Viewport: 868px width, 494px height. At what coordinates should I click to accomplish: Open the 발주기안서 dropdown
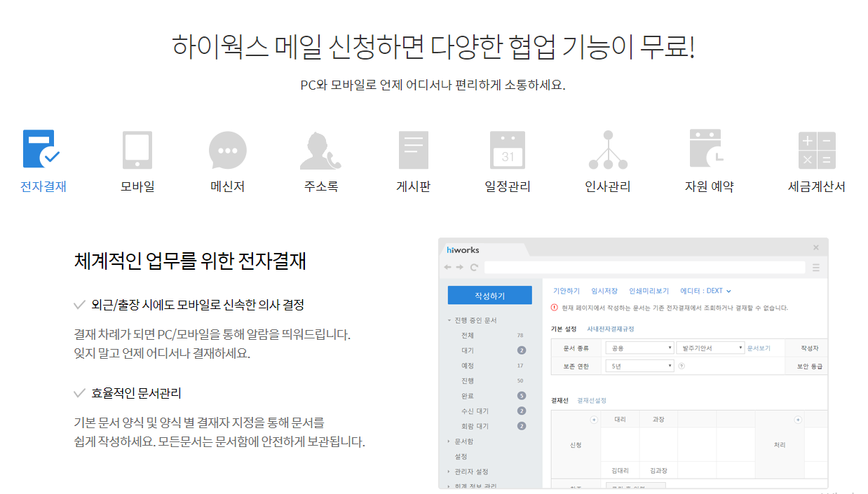point(709,348)
